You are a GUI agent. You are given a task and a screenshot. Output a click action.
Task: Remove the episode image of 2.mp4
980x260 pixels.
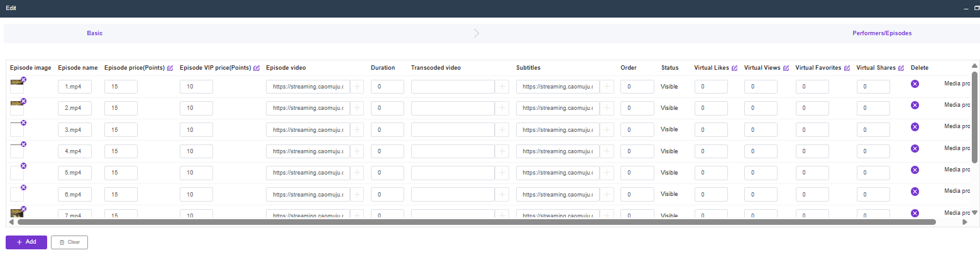[23, 101]
